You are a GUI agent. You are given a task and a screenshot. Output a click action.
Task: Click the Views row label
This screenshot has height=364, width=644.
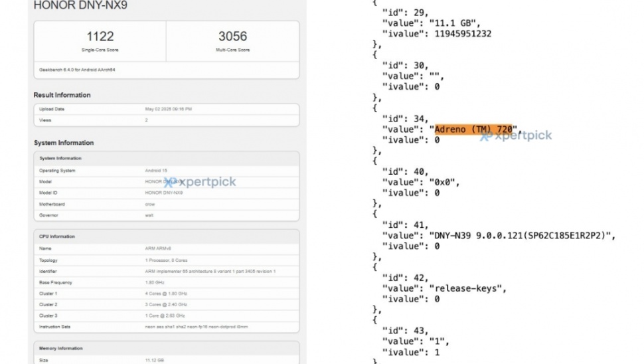[x=45, y=120]
